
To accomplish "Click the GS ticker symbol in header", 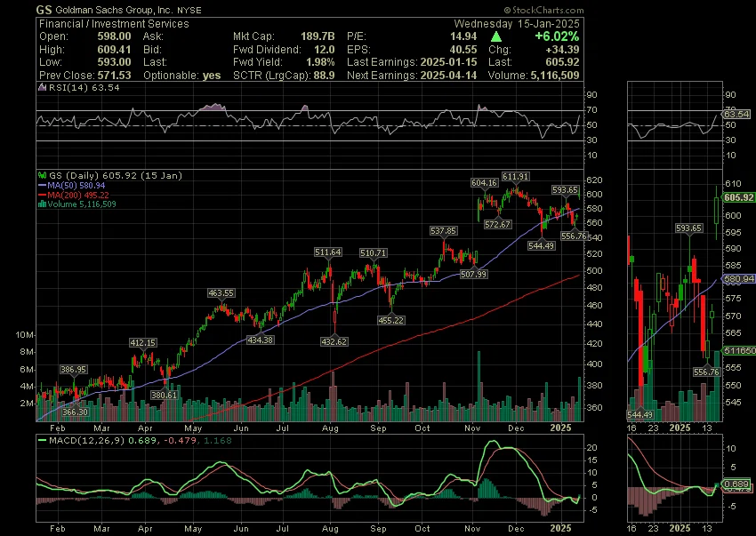I will pos(44,10).
